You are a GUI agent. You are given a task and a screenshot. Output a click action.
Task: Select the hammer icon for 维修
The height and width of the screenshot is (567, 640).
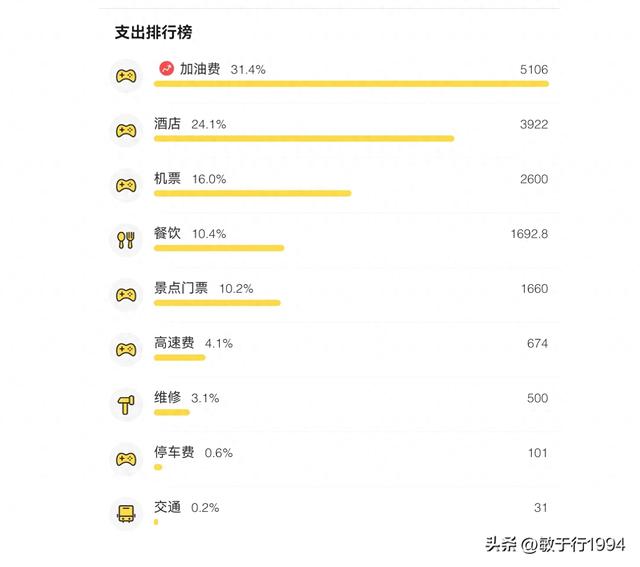[126, 404]
